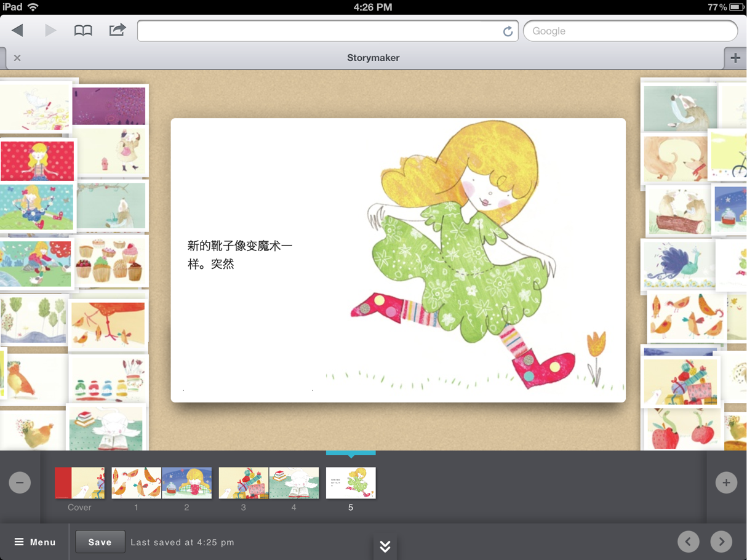Pick the dog with red scarf card
The height and width of the screenshot is (560, 747).
coord(676,159)
